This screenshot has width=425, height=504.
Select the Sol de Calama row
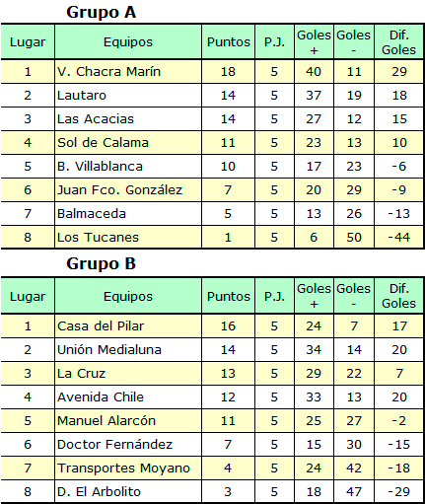click(x=212, y=142)
